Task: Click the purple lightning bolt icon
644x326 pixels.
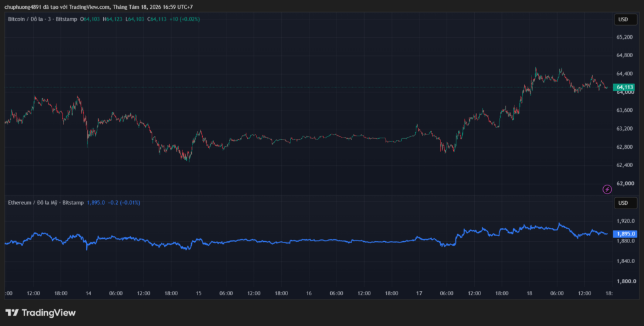Action: pyautogui.click(x=607, y=189)
